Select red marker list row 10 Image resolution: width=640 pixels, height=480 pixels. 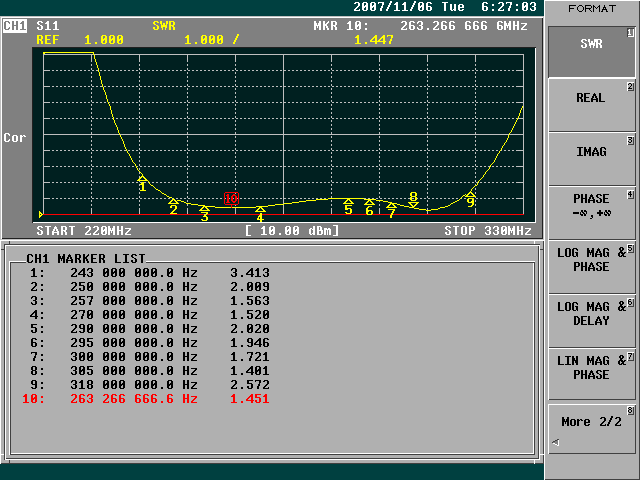pyautogui.click(x=146, y=399)
